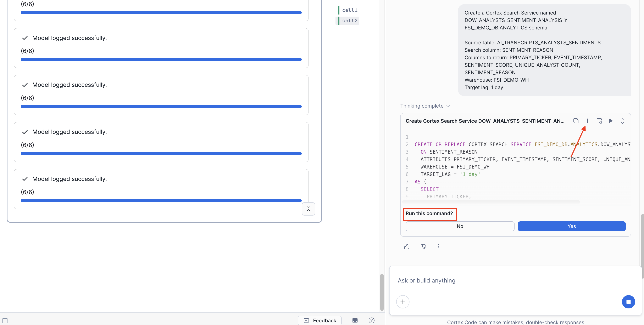644x325 pixels.
Task: Click the notebook vertical scrollbar
Action: pyautogui.click(x=382, y=292)
